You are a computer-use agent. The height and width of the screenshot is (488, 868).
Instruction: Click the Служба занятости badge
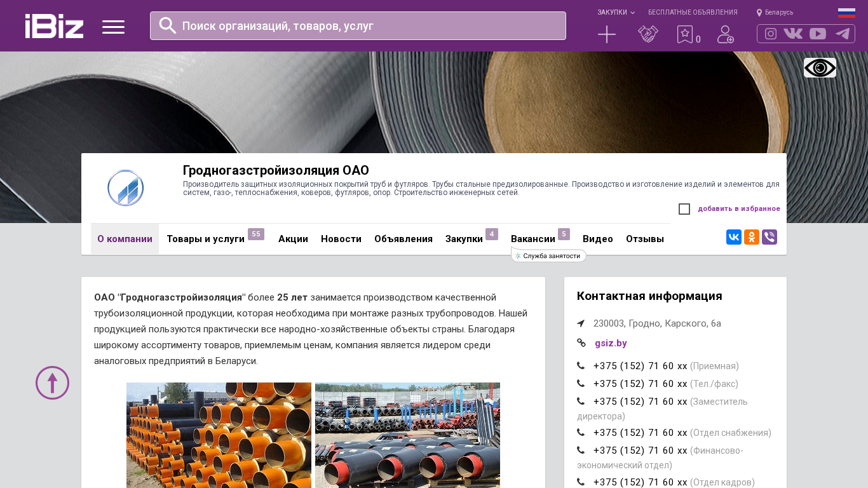click(x=548, y=255)
